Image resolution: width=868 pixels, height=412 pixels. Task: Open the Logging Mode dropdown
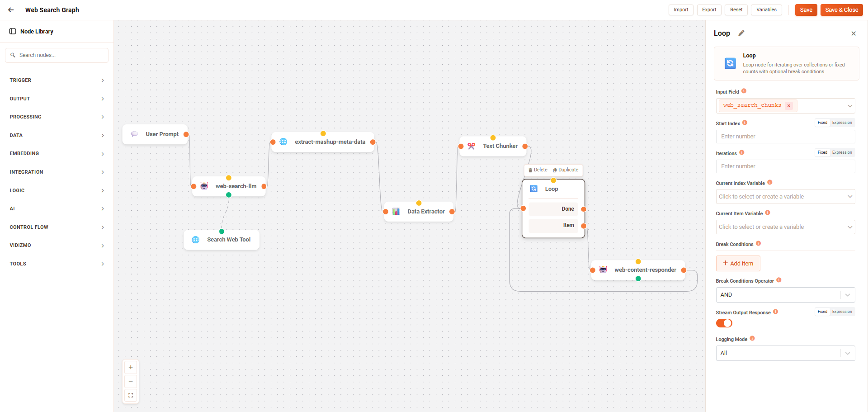[785, 353]
